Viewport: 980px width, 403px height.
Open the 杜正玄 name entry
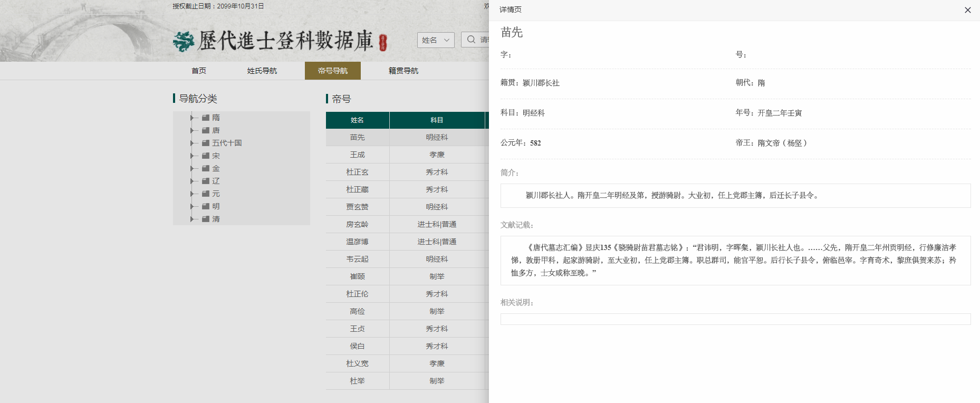[358, 172]
